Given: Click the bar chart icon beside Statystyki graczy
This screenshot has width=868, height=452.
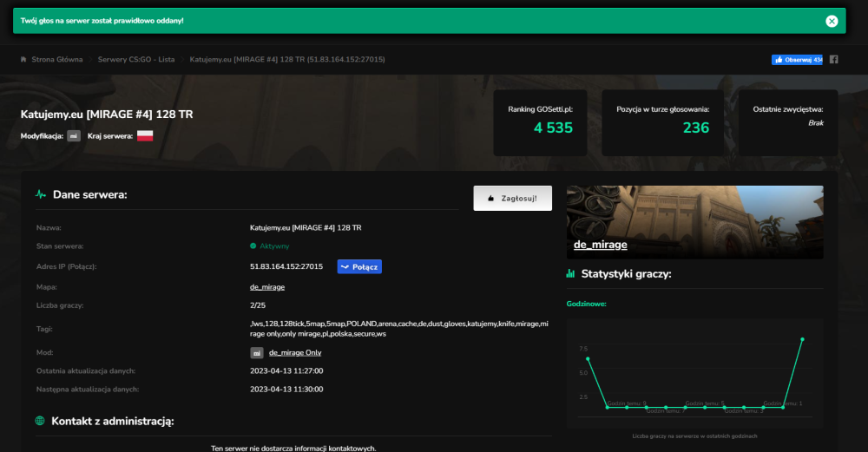Looking at the screenshot, I should pyautogui.click(x=571, y=274).
